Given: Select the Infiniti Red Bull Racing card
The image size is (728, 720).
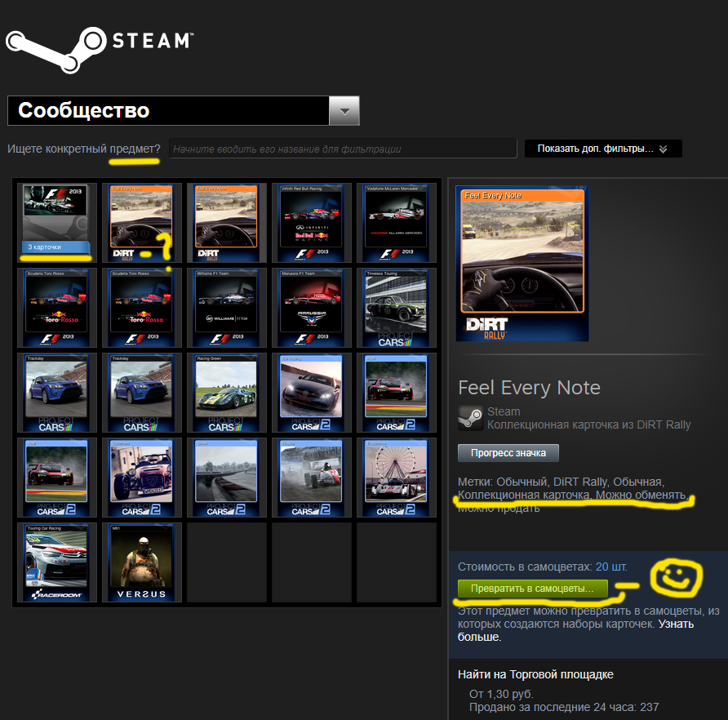Looking at the screenshot, I should click(311, 222).
